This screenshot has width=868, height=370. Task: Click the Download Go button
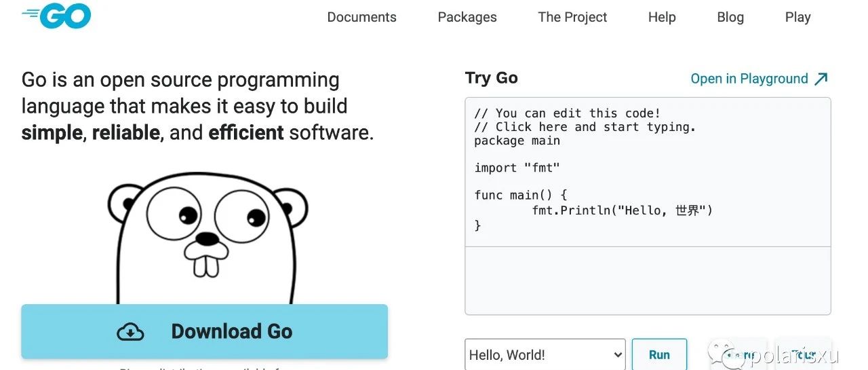click(x=204, y=331)
